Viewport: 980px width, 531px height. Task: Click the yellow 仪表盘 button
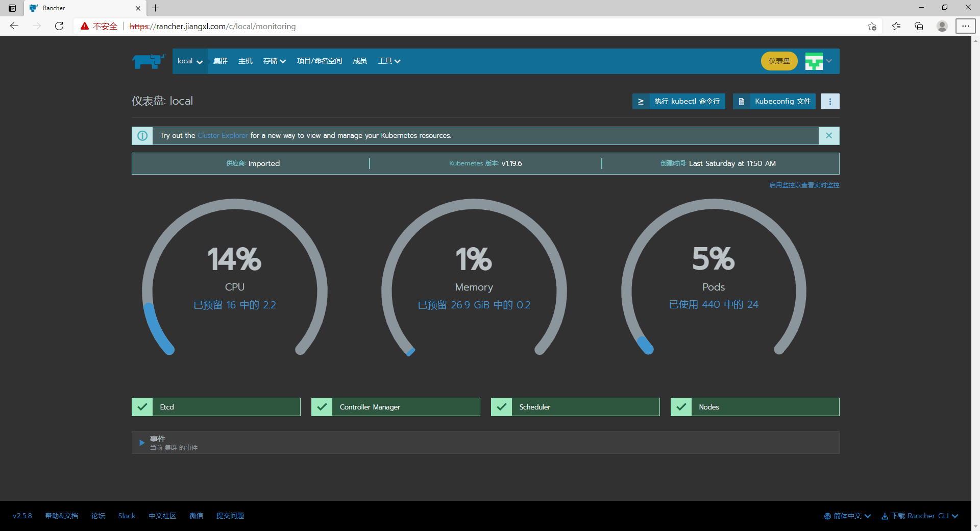[779, 61]
